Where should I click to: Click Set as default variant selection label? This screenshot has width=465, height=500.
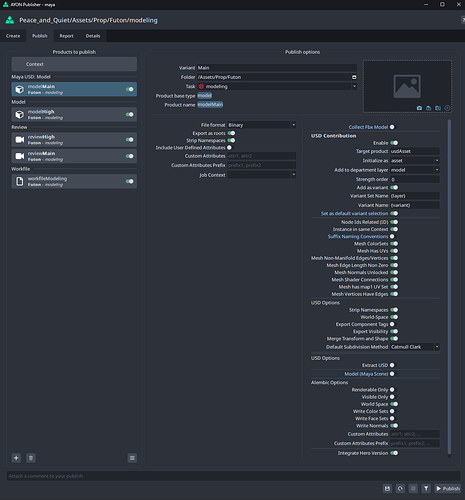coord(354,213)
